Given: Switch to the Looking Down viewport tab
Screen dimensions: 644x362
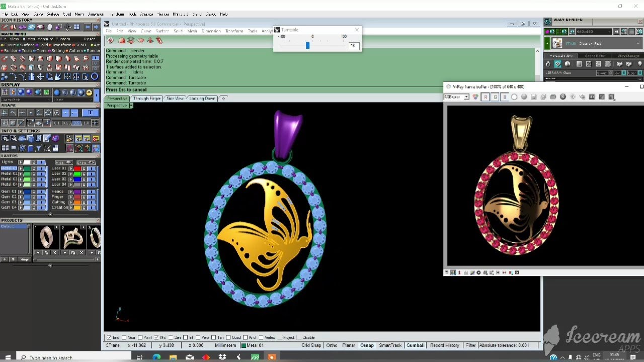Looking at the screenshot, I should tap(202, 99).
